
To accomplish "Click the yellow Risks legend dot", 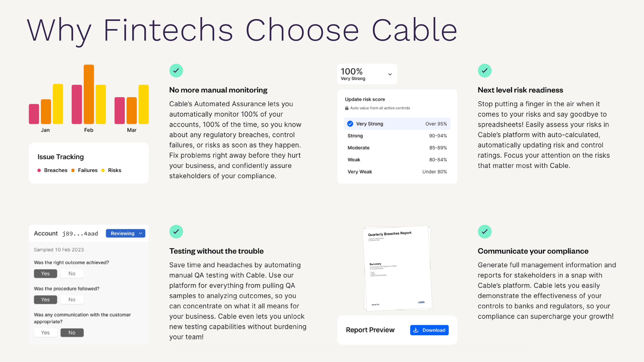I will point(103,170).
